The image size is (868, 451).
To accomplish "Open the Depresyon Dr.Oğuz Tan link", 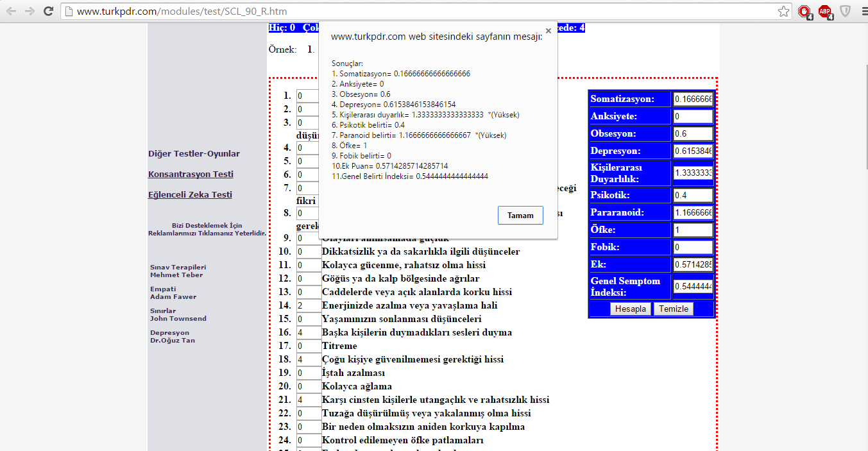I will pyautogui.click(x=172, y=336).
